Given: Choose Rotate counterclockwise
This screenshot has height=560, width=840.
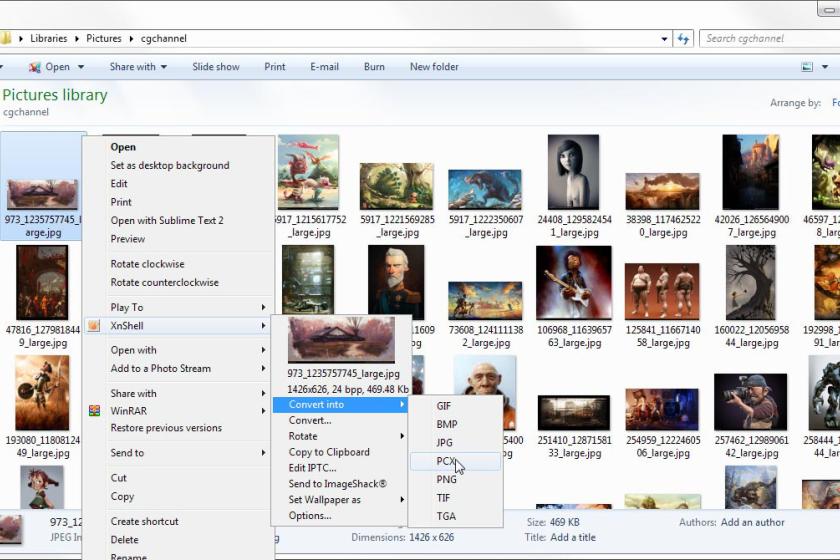Looking at the screenshot, I should tap(164, 282).
